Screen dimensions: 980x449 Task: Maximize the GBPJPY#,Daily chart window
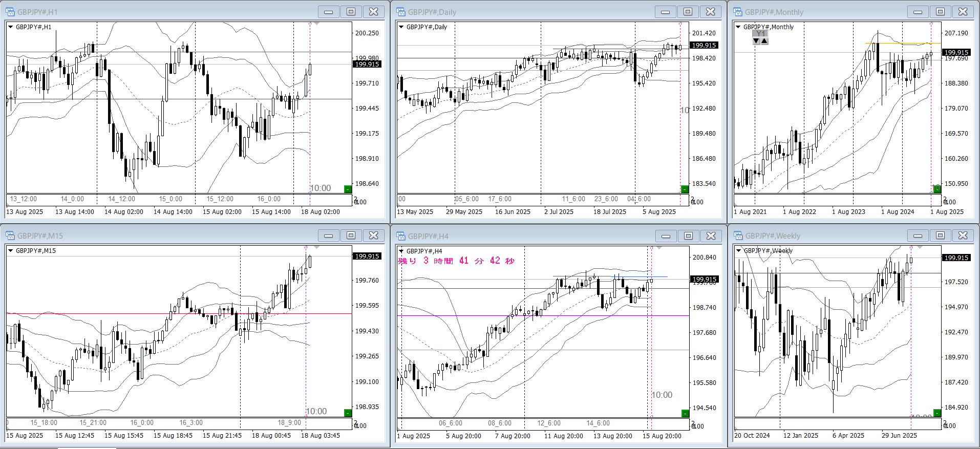click(688, 12)
